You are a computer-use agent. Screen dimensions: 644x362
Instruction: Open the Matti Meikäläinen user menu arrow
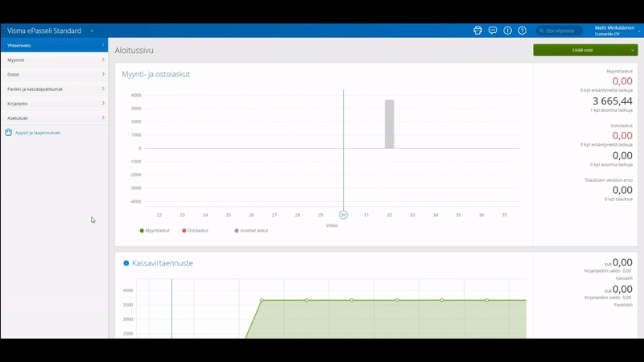coord(639,31)
